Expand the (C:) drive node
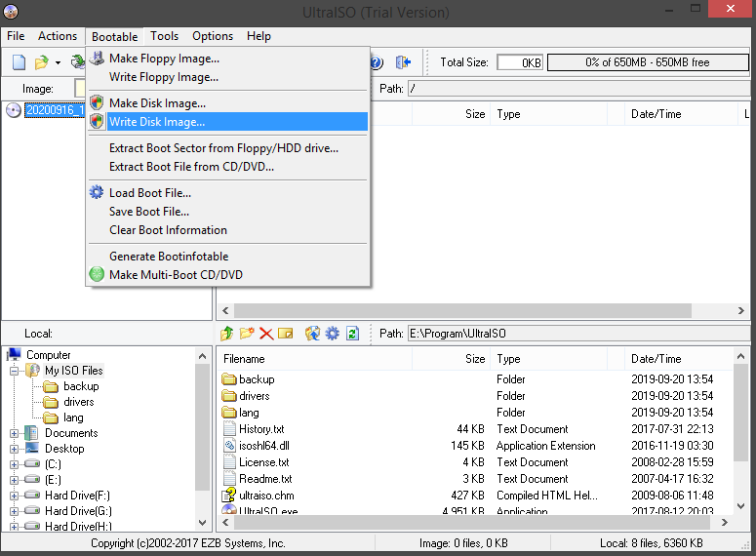This screenshot has height=556, width=756. tap(14, 465)
